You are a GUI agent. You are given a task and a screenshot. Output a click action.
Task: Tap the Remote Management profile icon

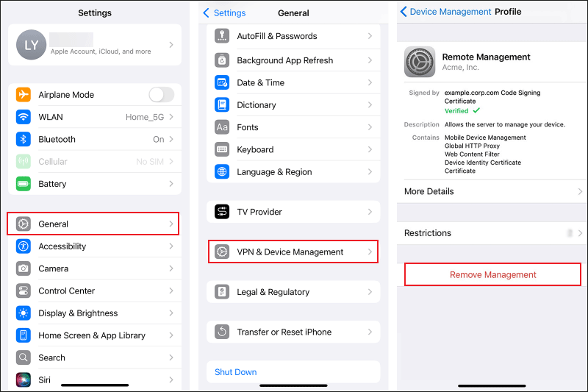point(420,62)
